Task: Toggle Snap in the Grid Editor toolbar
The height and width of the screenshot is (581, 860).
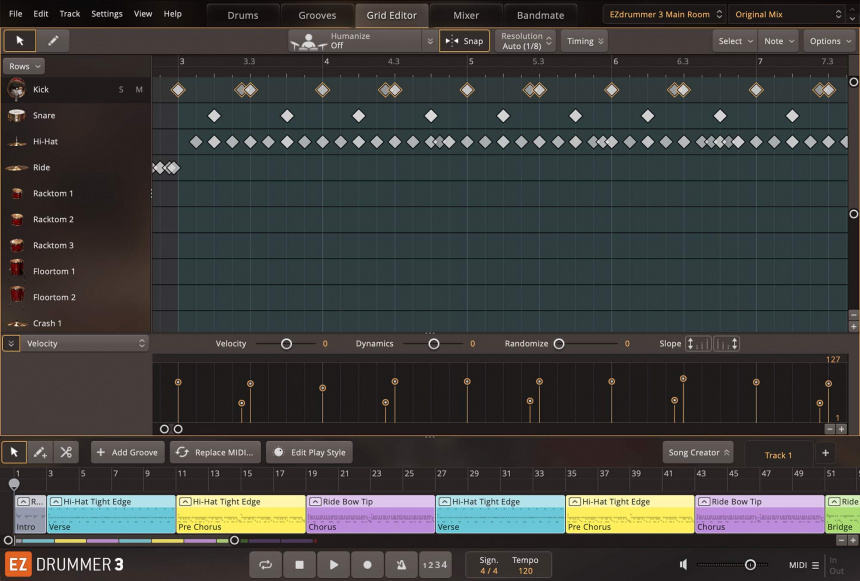Action: pyautogui.click(x=464, y=41)
